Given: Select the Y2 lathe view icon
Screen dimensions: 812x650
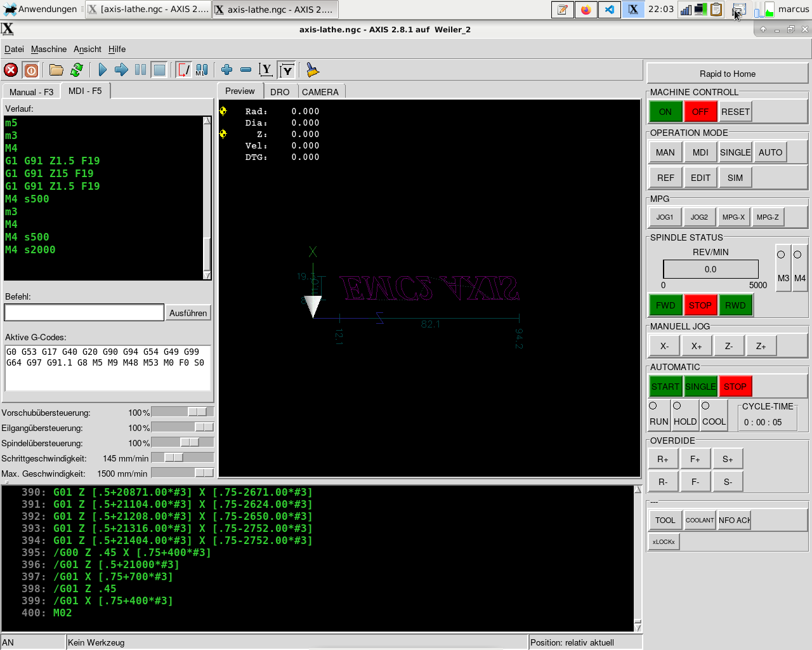Looking at the screenshot, I should (x=287, y=70).
